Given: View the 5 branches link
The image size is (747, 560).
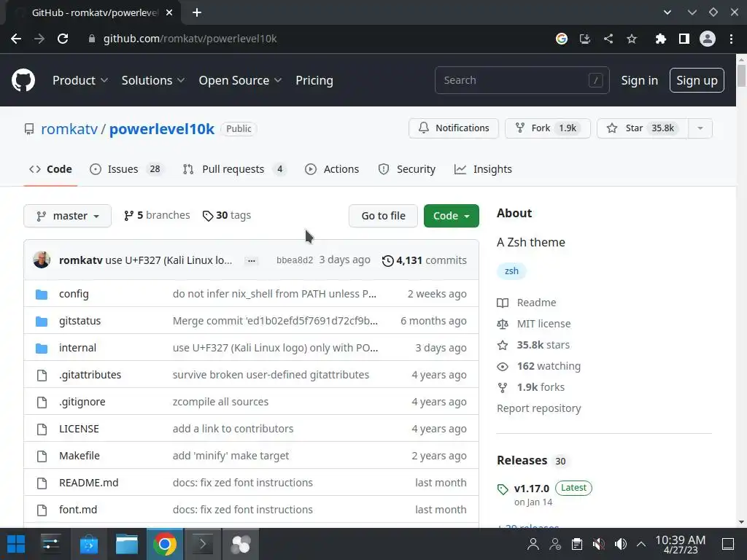Looking at the screenshot, I should point(157,215).
